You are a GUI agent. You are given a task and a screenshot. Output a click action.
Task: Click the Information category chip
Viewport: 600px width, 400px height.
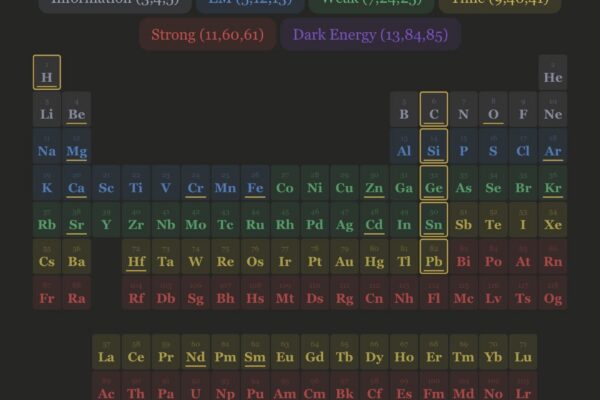click(x=115, y=4)
